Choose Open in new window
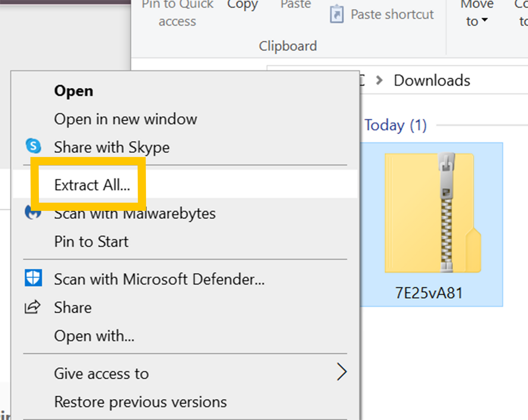Screen dimensions: 528x420 pos(125,119)
